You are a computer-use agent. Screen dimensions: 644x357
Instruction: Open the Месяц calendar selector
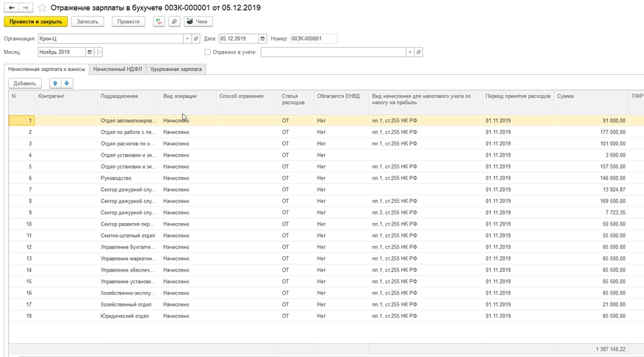(90, 52)
